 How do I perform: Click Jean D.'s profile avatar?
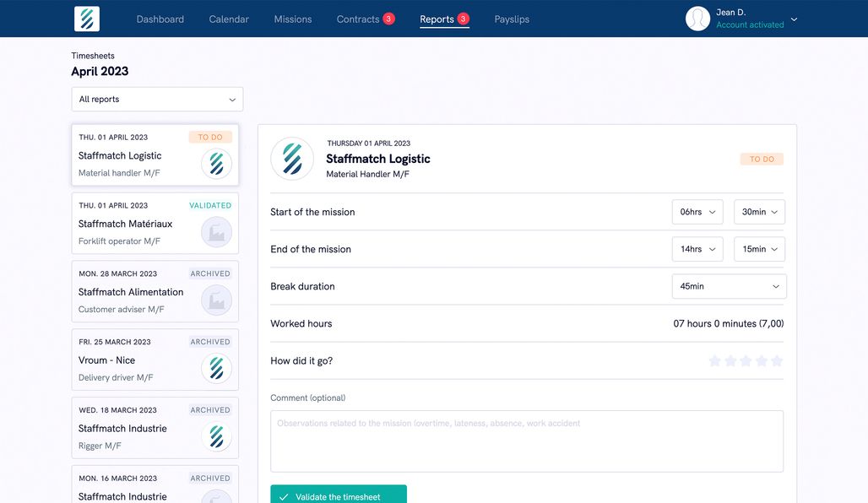click(x=697, y=18)
